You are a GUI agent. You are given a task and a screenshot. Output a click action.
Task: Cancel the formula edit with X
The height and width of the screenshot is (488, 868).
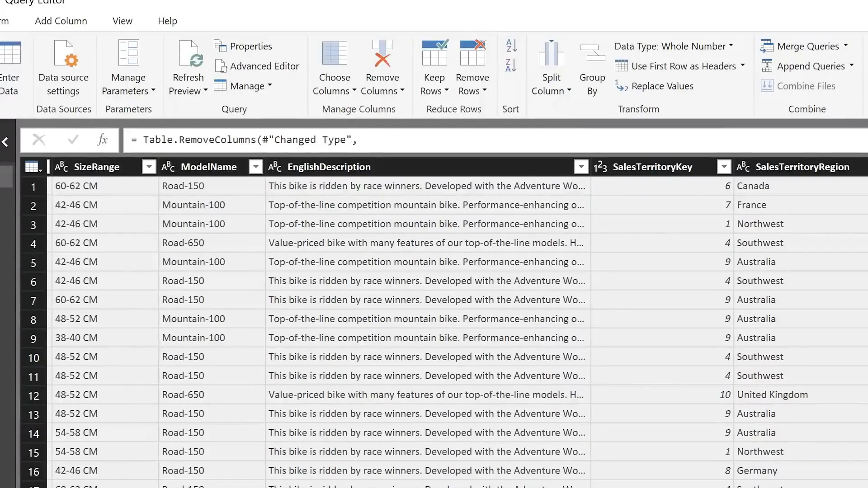(39, 140)
